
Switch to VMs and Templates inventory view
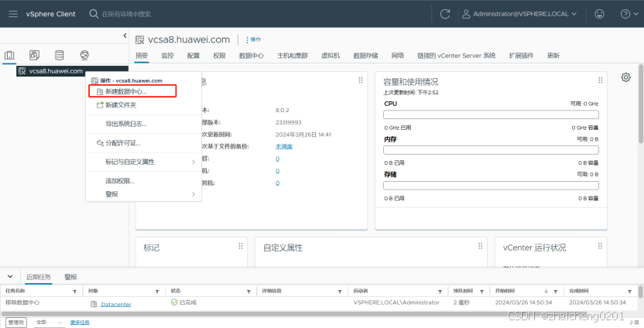click(35, 55)
